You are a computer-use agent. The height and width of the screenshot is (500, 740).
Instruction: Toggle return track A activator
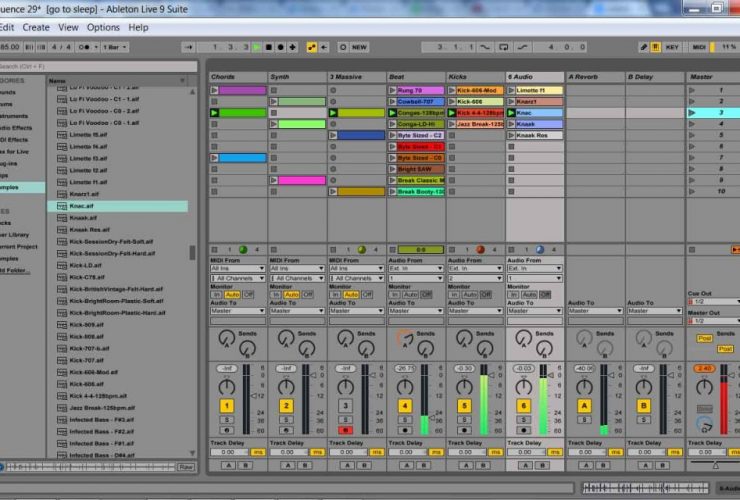click(584, 406)
